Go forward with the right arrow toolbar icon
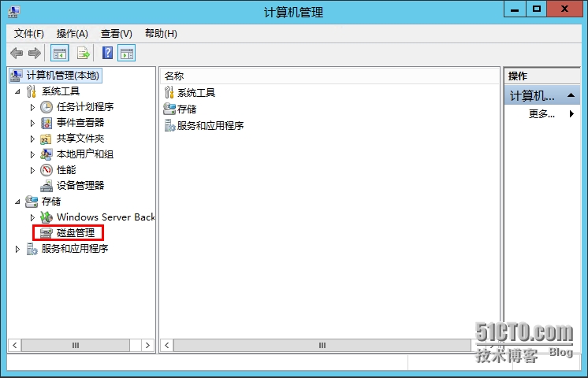This screenshot has width=588, height=378. coord(35,54)
